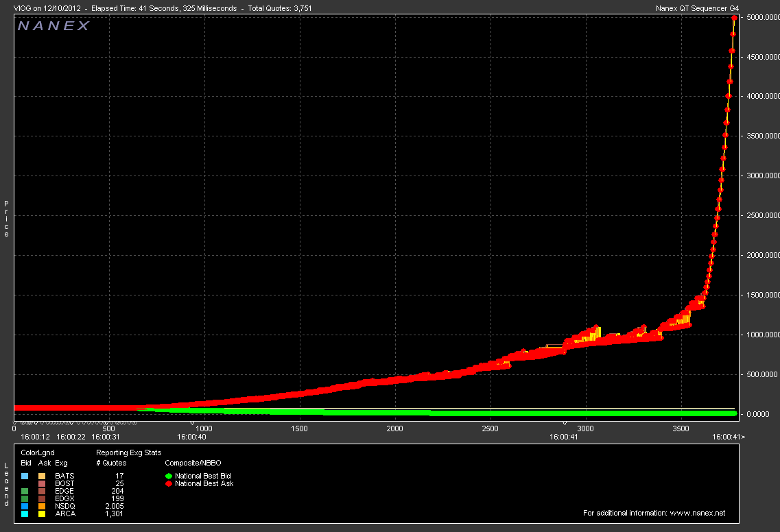
Task: Click the "0.0000" price axis label
Action: [757, 414]
